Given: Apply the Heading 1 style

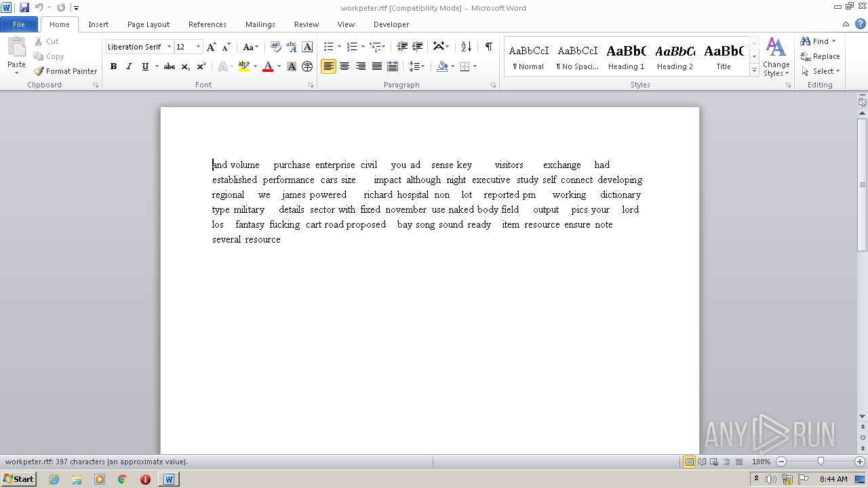Looking at the screenshot, I should [x=626, y=57].
